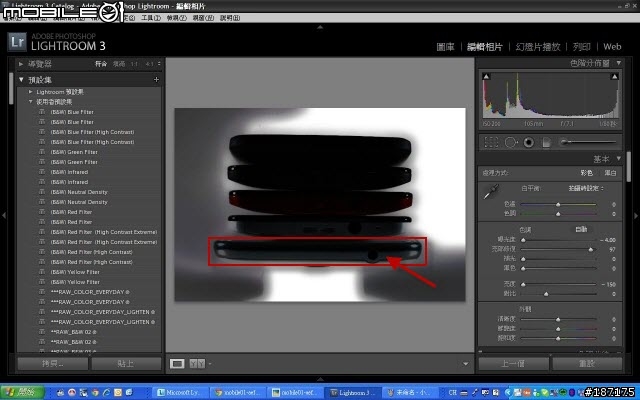Open the Before/After options dropdown arrow
This screenshot has width=640, height=400.
(x=210, y=364)
